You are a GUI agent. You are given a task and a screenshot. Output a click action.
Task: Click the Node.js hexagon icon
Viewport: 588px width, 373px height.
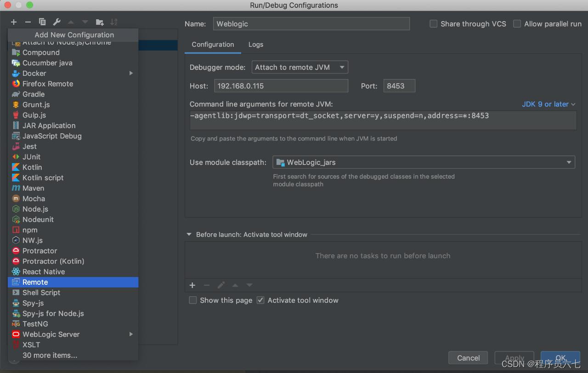(16, 209)
